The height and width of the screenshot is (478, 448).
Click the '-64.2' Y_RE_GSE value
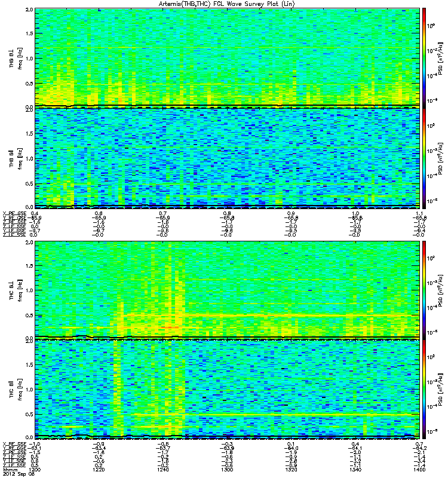[419, 448]
